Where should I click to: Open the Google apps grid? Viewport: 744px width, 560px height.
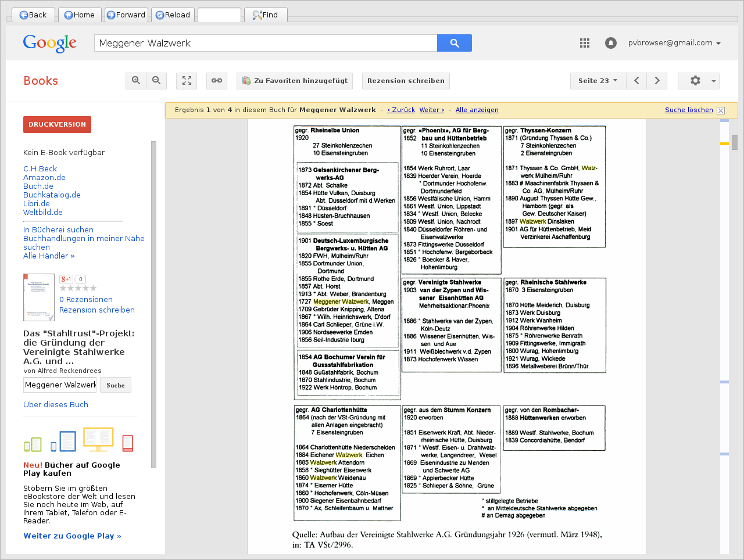585,43
